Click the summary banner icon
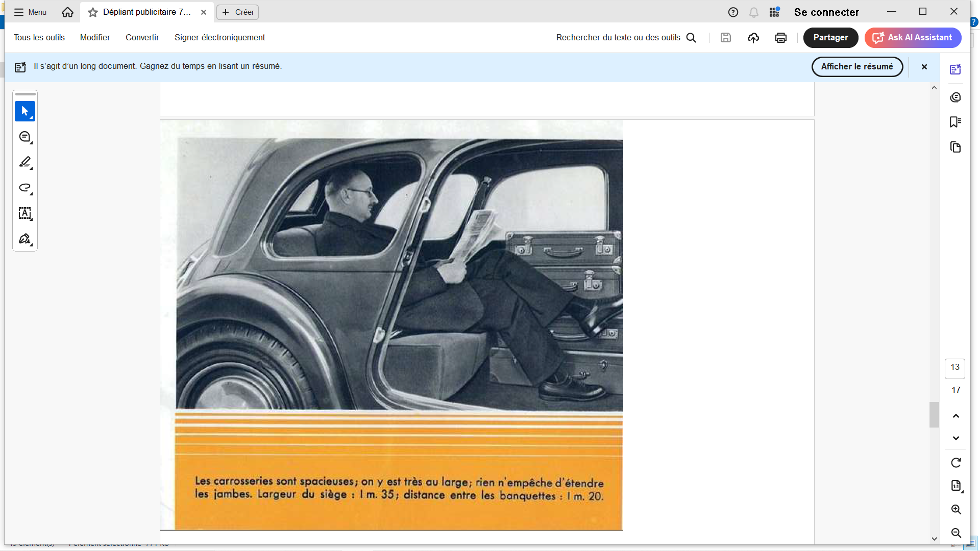 pos(20,67)
